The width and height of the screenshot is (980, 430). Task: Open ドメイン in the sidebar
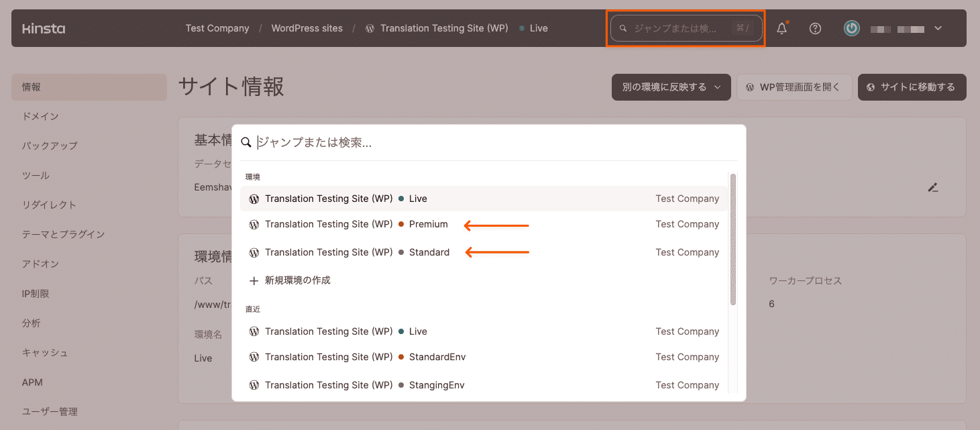point(40,116)
